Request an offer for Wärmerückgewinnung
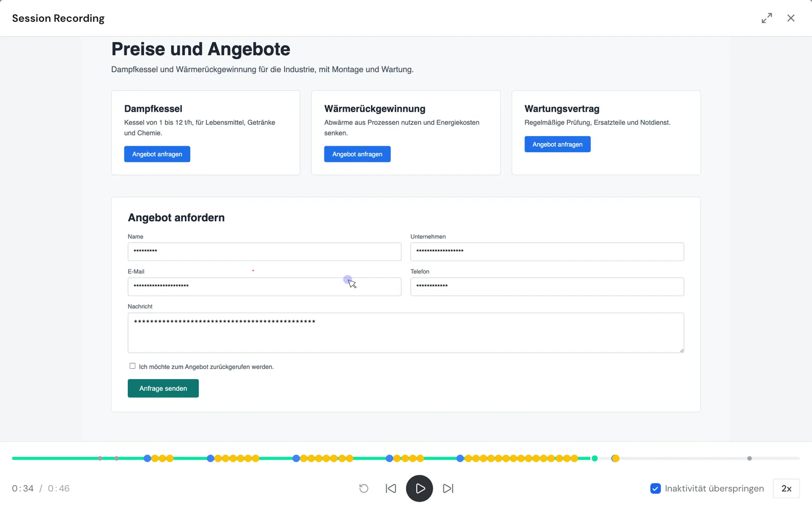This screenshot has height=511, width=812. coord(357,154)
